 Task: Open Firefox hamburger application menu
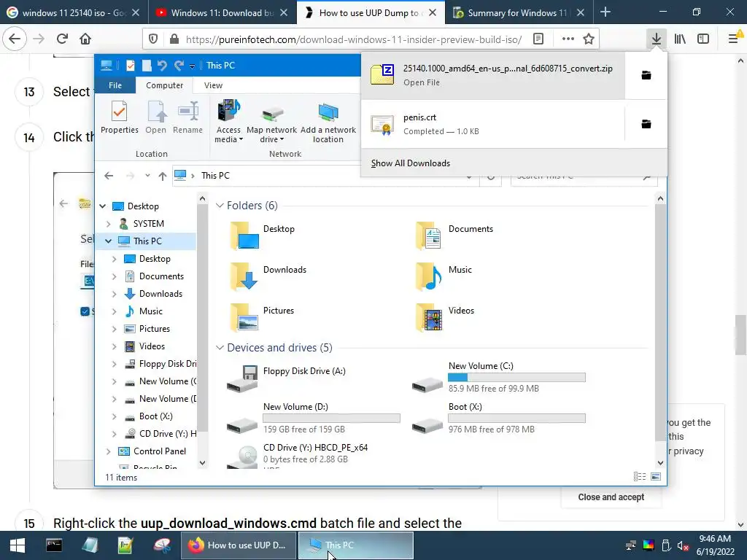pos(734,39)
